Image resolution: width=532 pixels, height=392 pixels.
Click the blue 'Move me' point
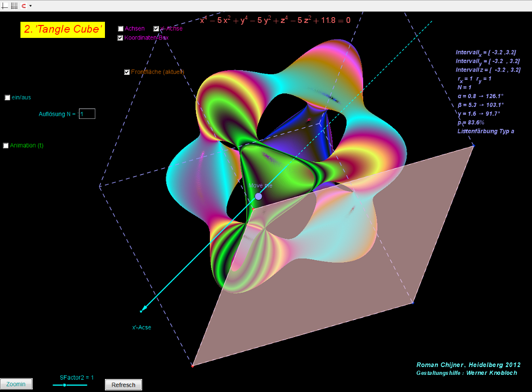[258, 196]
